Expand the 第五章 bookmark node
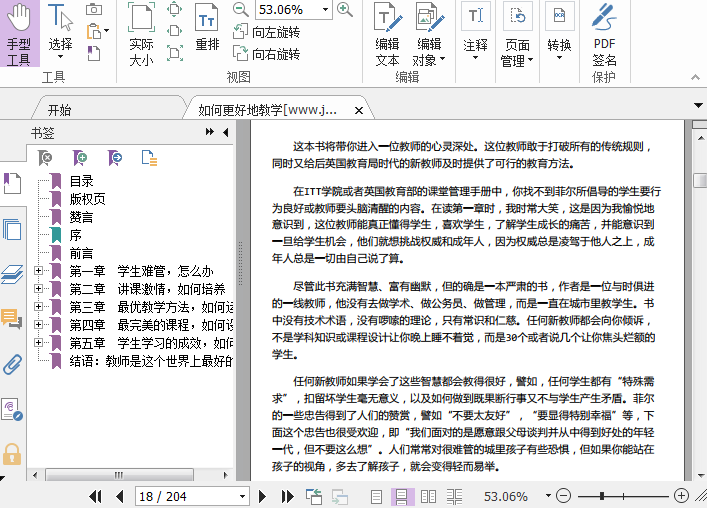The image size is (707, 508). 39,343
